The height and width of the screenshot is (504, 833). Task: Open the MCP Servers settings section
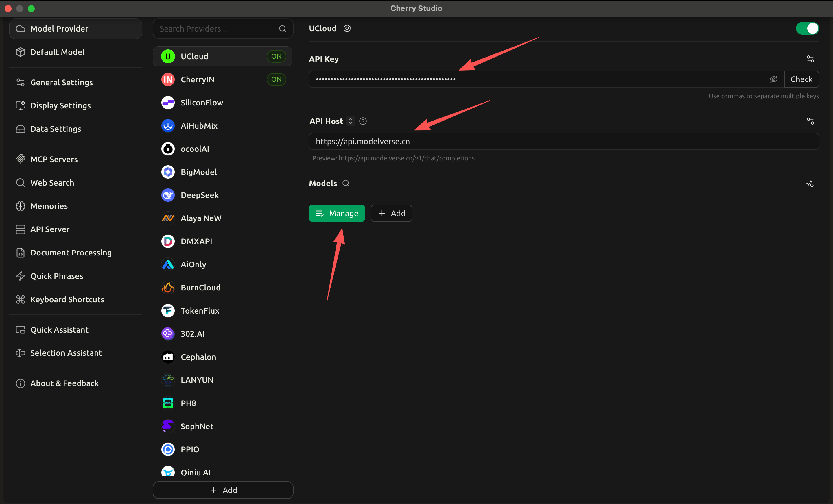point(54,160)
